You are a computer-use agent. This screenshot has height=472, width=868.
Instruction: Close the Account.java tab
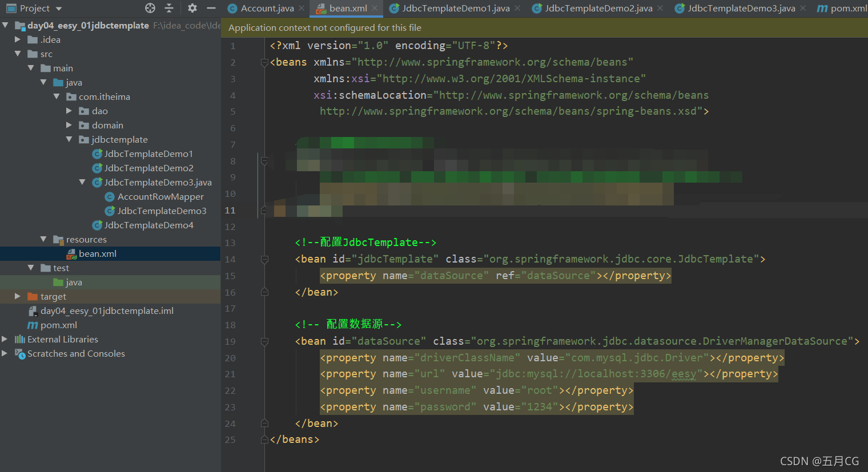[302, 8]
